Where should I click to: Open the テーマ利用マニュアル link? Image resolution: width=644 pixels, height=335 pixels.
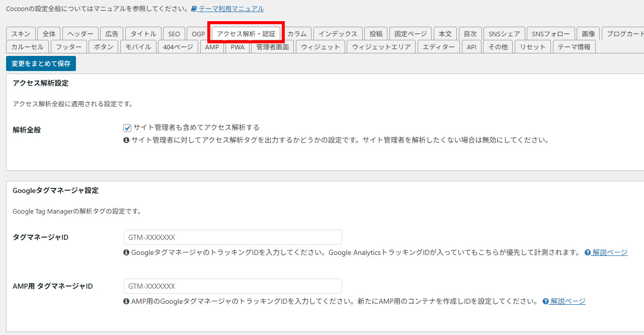[x=228, y=9]
